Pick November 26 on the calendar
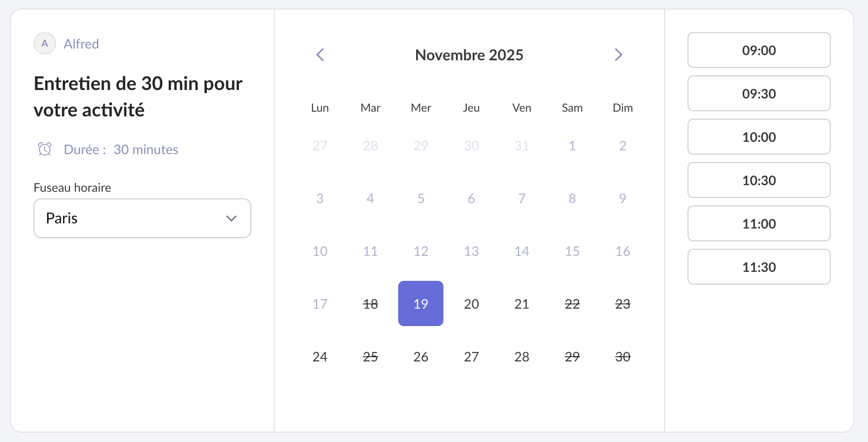 click(x=421, y=357)
